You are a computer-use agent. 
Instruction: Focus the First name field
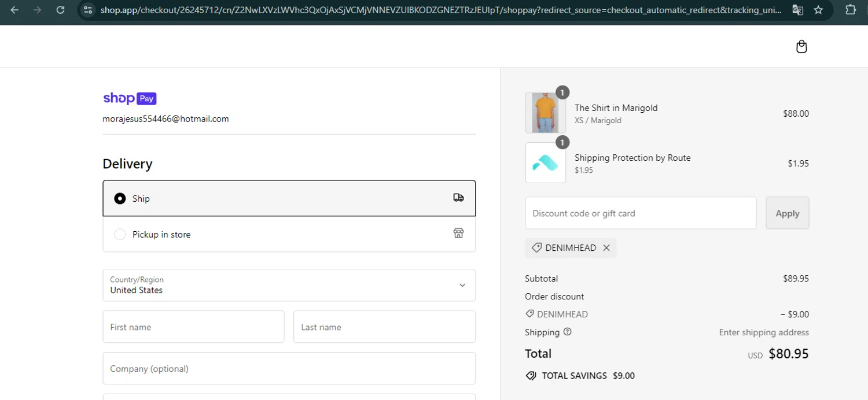193,327
